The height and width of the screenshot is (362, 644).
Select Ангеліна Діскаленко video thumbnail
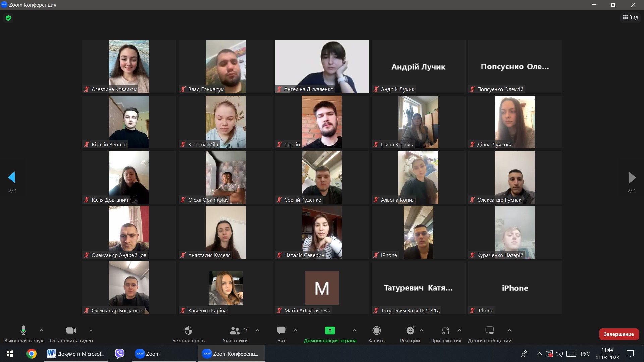pos(322,66)
